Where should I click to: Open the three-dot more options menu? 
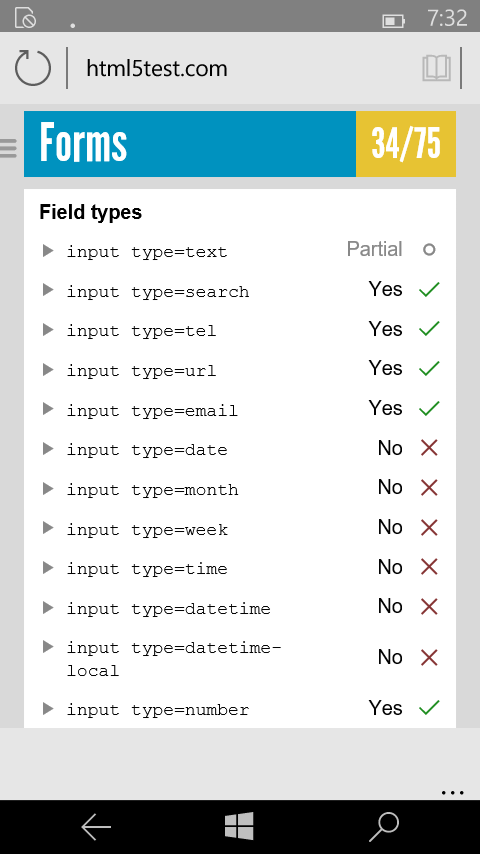453,793
